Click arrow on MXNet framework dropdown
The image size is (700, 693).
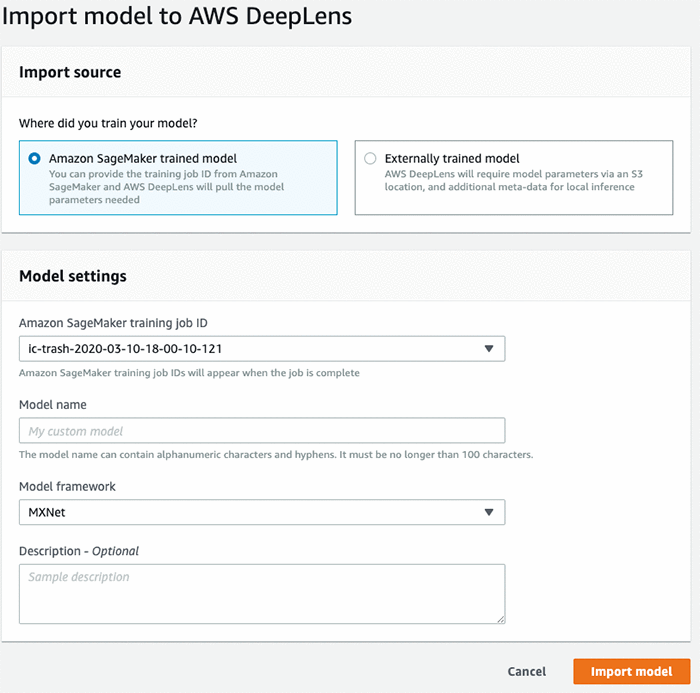489,512
